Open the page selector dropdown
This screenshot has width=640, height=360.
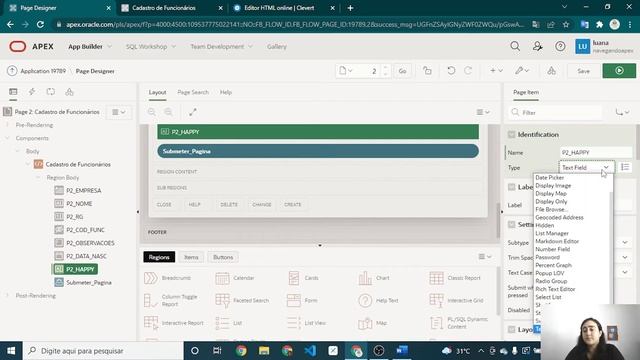click(345, 71)
